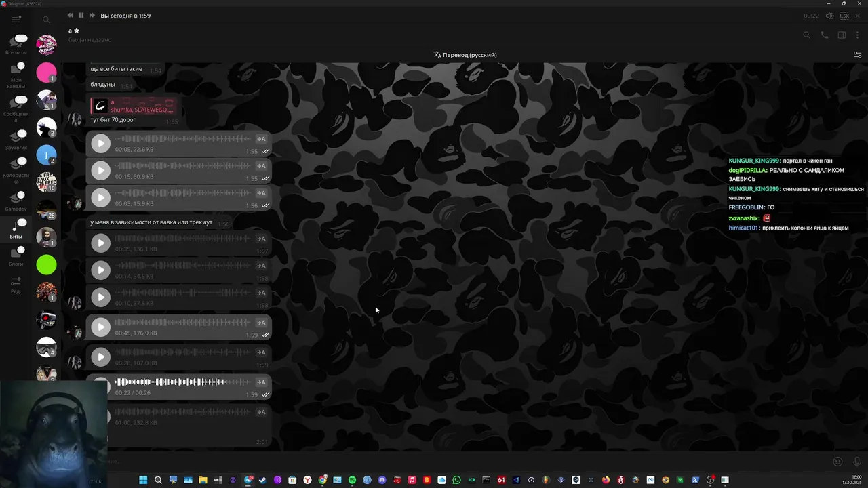
Task: Play the 00:14, 54.5 KB voice message
Action: click(100, 270)
